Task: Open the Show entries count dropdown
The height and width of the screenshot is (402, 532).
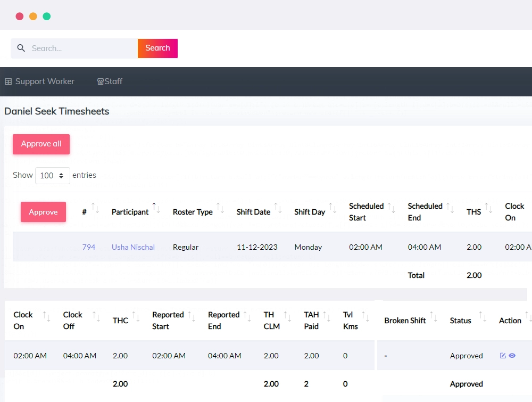Action: pyautogui.click(x=53, y=176)
